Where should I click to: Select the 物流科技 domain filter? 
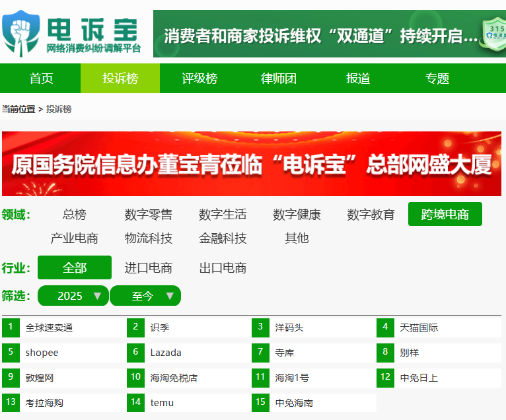(149, 238)
